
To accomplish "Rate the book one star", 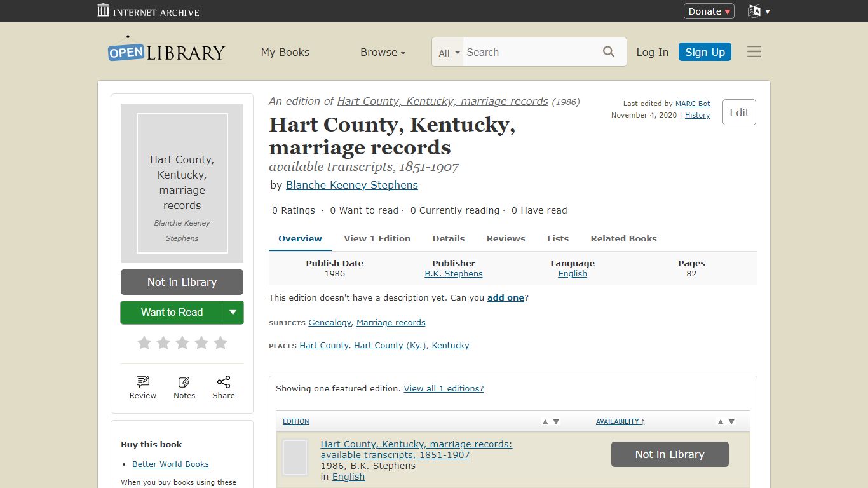I will coord(144,343).
